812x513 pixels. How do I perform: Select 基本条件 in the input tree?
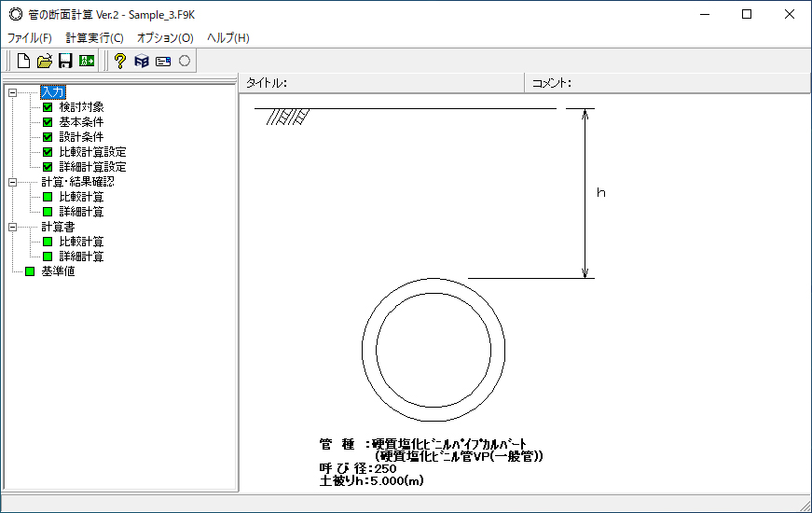(81, 122)
